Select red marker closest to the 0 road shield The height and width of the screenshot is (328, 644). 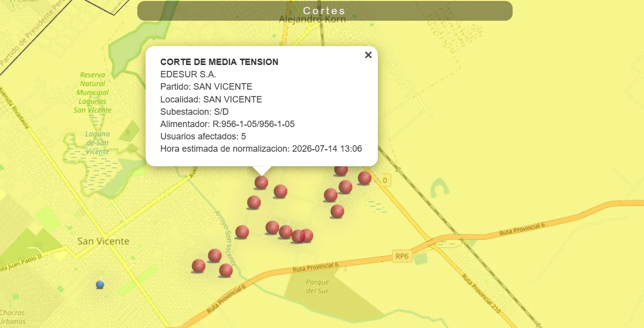365,178
